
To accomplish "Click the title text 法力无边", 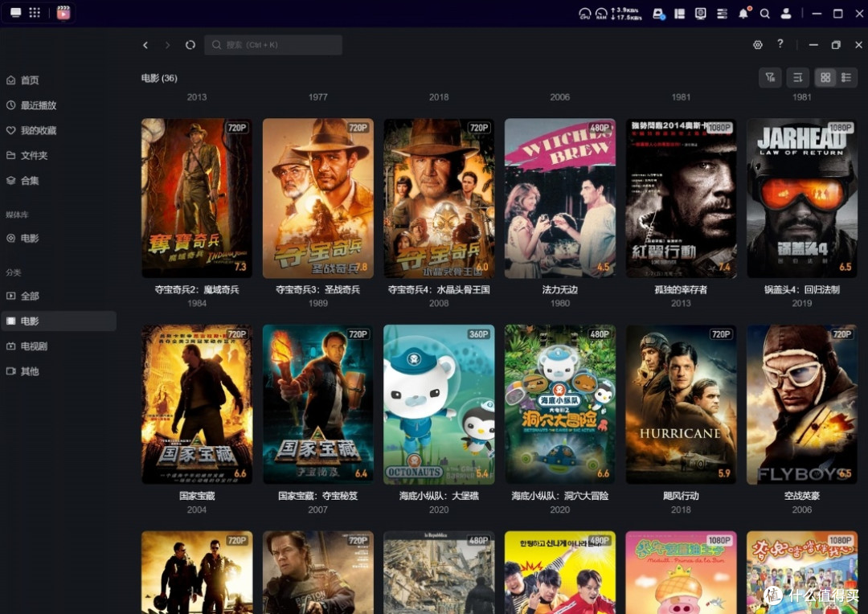I will pos(559,289).
